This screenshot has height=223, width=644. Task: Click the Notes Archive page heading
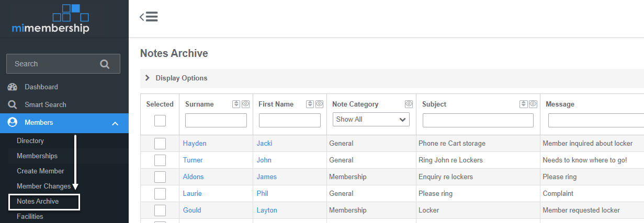tap(174, 53)
